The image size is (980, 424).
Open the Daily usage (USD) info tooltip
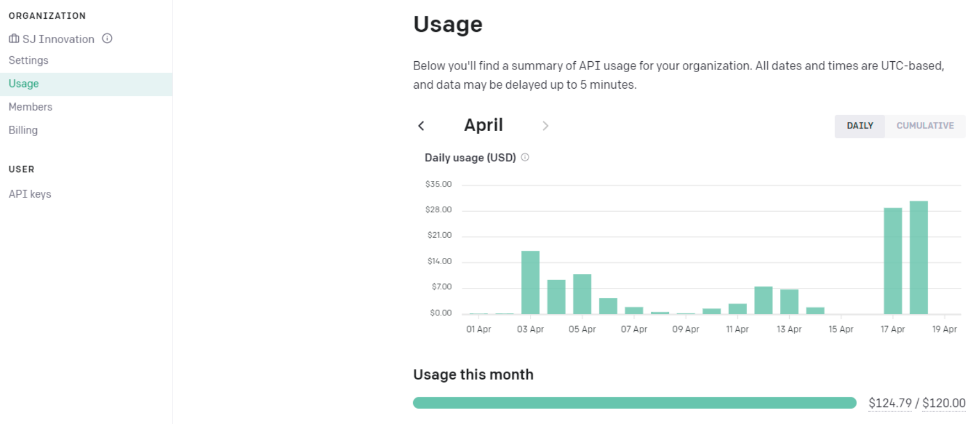tap(524, 157)
